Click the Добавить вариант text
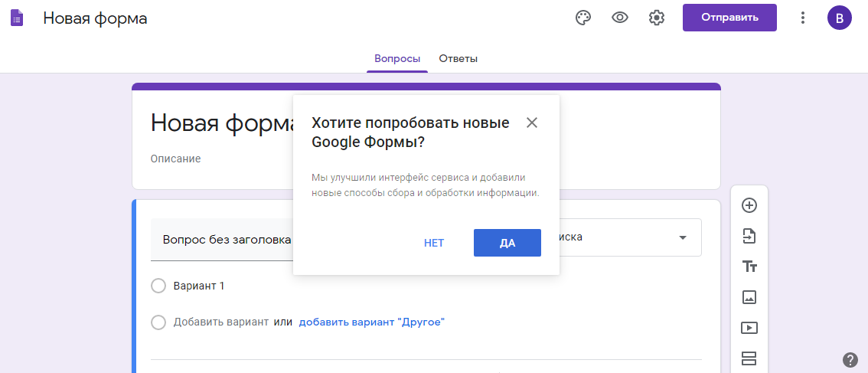 pyautogui.click(x=221, y=322)
